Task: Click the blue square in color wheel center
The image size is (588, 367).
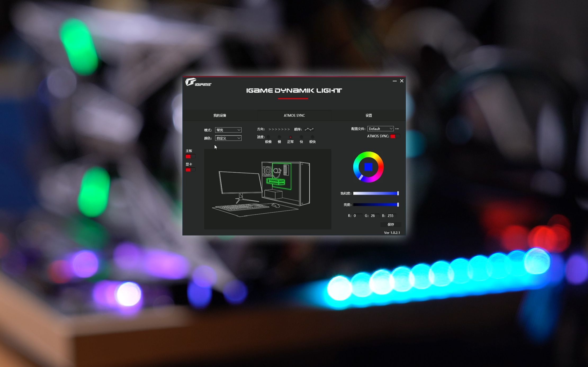Action: pyautogui.click(x=368, y=167)
